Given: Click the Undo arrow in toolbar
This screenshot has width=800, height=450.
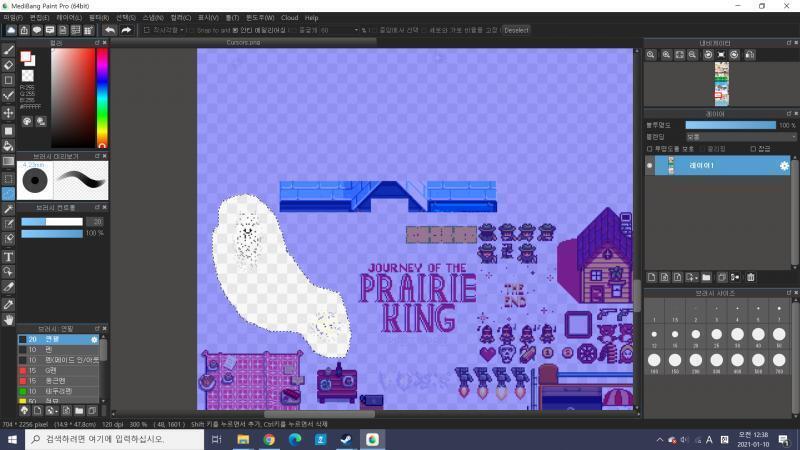Looking at the screenshot, I should click(110, 30).
